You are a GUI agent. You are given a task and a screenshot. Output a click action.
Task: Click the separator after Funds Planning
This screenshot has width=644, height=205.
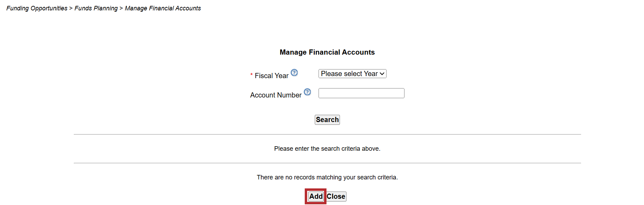(121, 8)
